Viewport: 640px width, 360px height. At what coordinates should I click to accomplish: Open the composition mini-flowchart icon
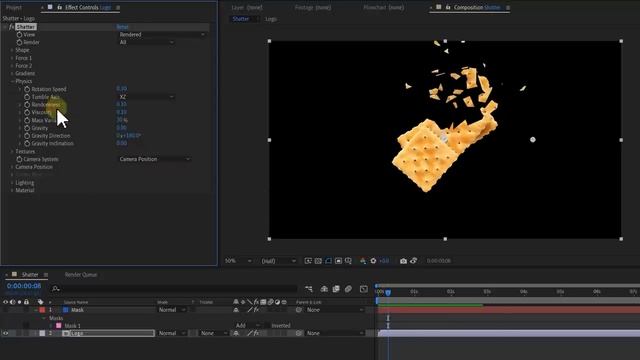[309, 289]
